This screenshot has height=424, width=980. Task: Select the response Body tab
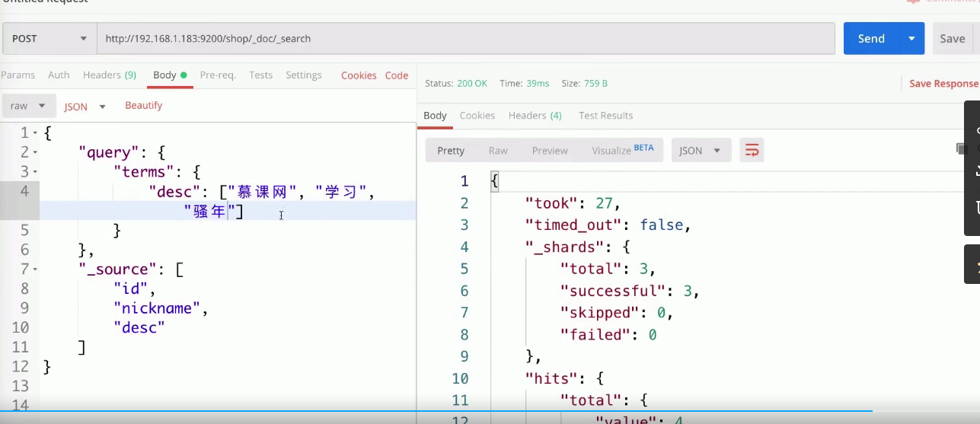(435, 116)
